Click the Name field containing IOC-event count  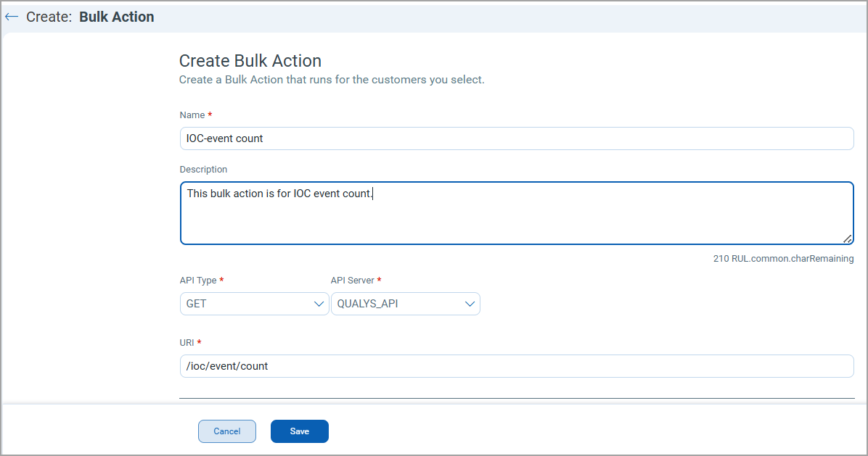(x=517, y=138)
